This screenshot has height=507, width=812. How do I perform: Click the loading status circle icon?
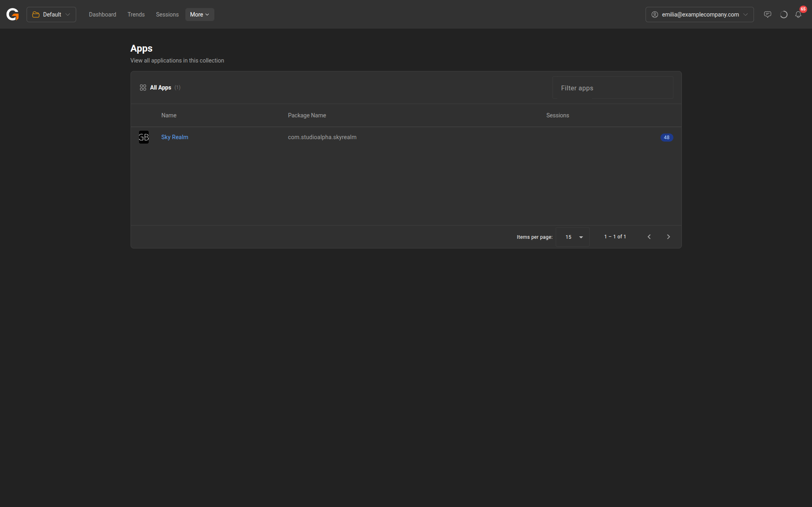[783, 15]
